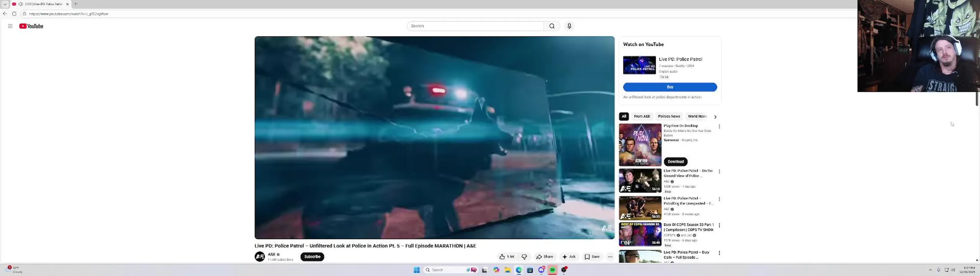The image size is (980, 276).
Task: Open the YouTube hamburger guide menu
Action: tap(10, 26)
